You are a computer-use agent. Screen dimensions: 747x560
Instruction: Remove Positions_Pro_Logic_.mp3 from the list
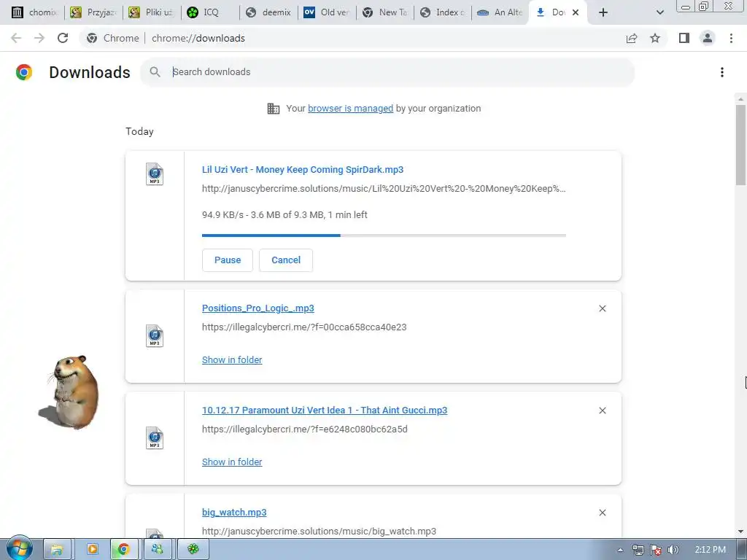pyautogui.click(x=602, y=308)
